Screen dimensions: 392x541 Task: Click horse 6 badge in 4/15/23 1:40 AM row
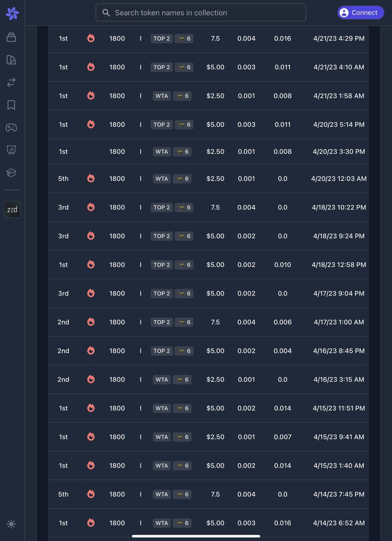point(182,465)
